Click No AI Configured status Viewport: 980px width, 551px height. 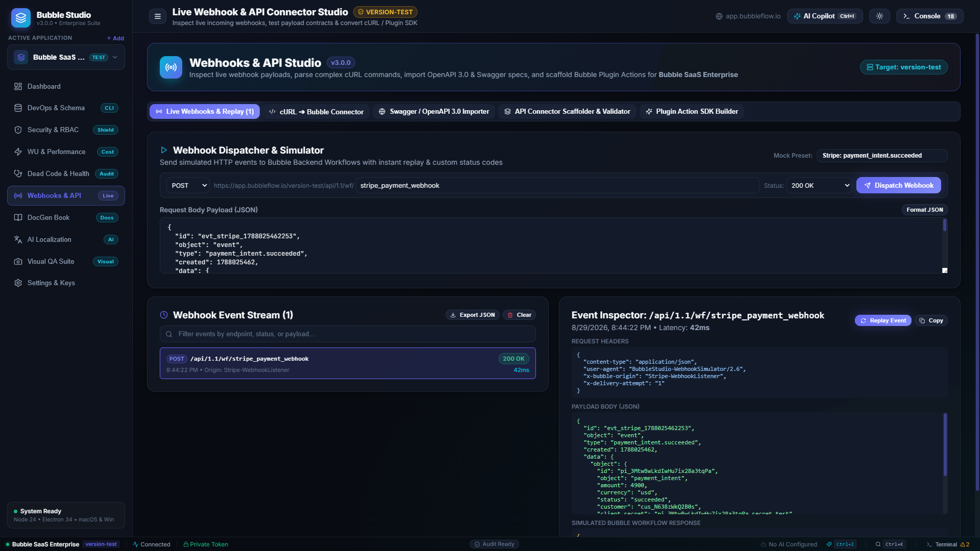[789, 544]
